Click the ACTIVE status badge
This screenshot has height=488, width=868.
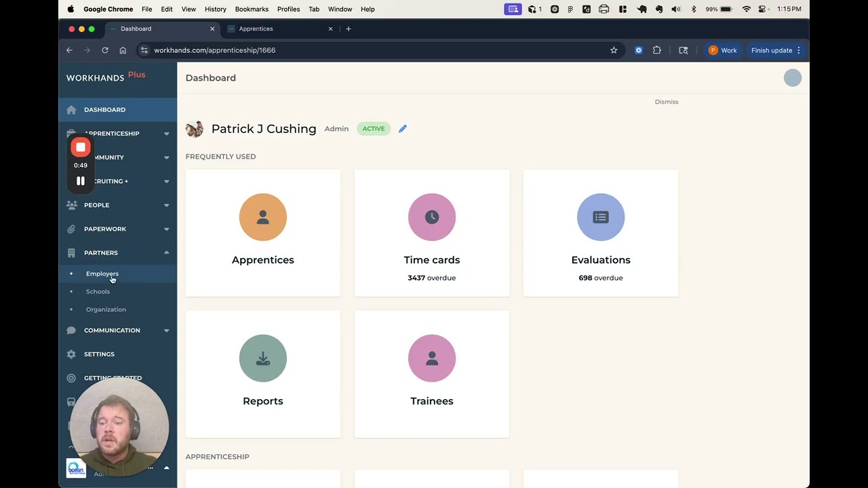point(374,129)
